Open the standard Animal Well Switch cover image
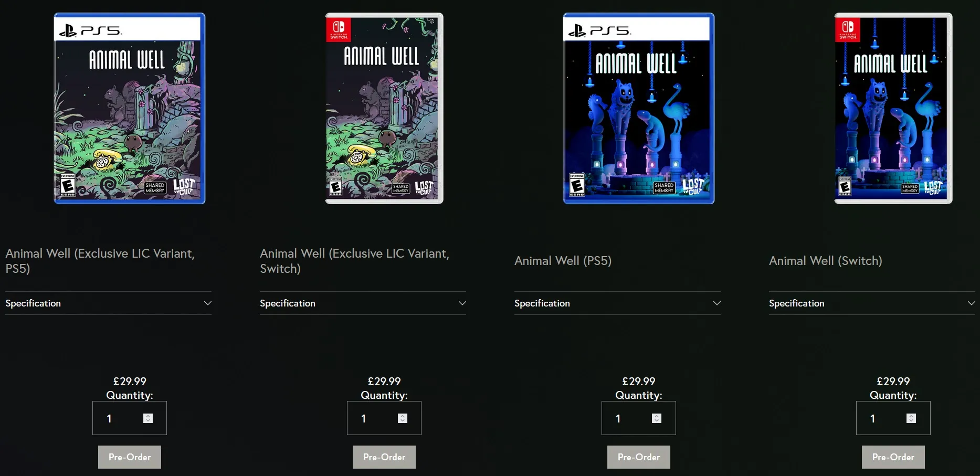This screenshot has height=476, width=980. [x=893, y=108]
